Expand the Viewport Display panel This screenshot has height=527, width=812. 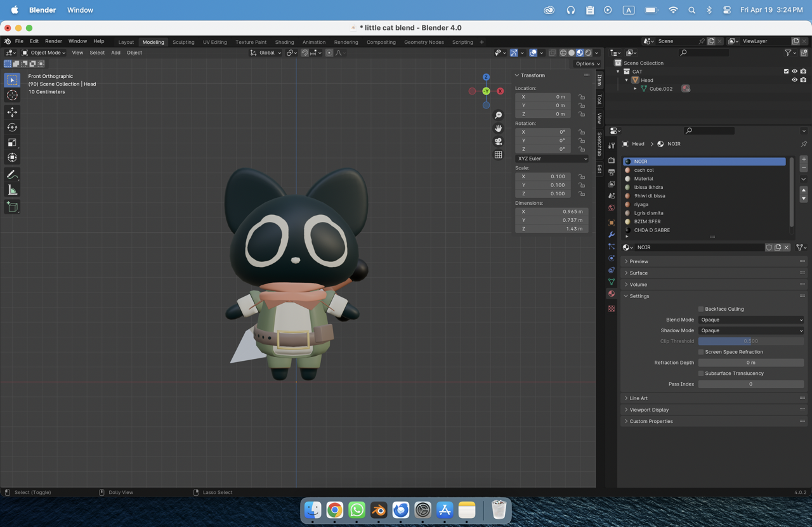[649, 410]
